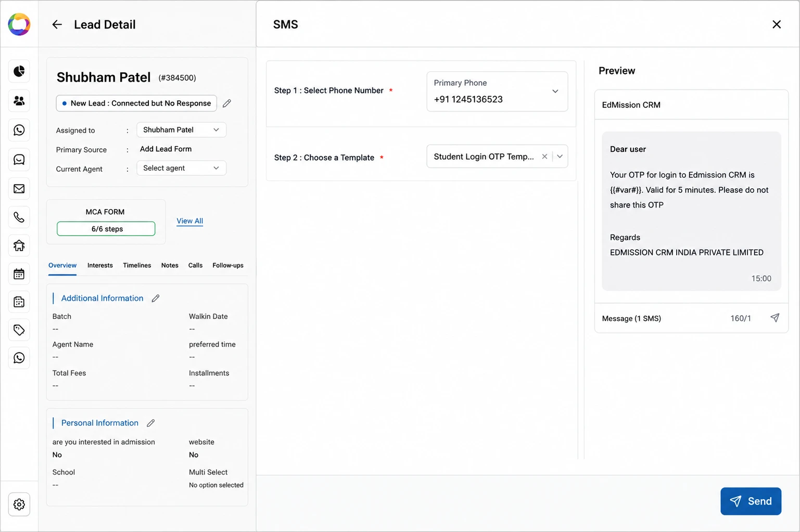Screen dimensions: 800x532
Task: Open the institute building icon in sidebar
Action: pos(19,245)
